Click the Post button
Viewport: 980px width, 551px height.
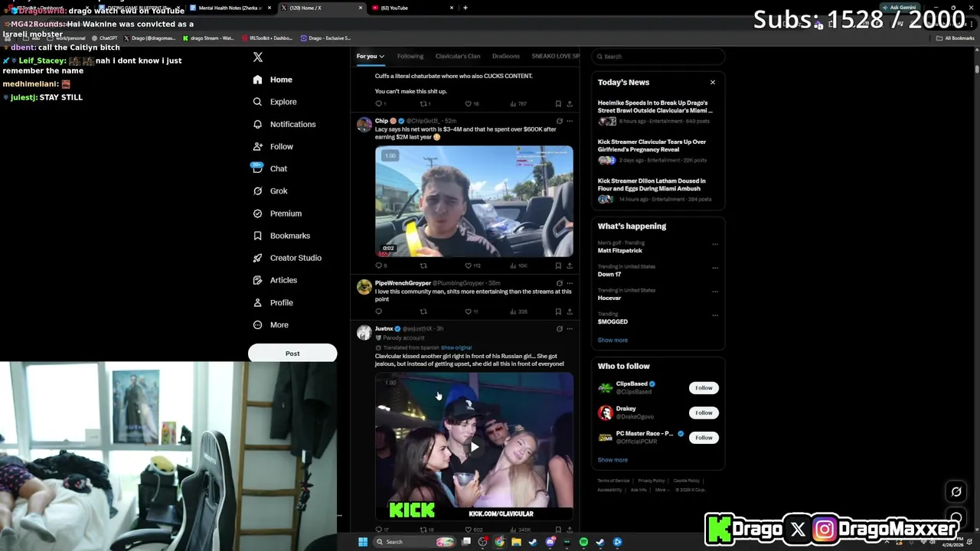[292, 354]
